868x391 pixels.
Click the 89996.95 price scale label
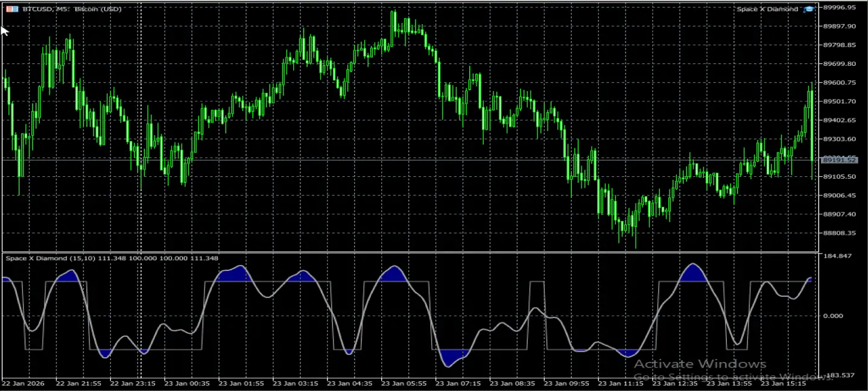pyautogui.click(x=839, y=8)
